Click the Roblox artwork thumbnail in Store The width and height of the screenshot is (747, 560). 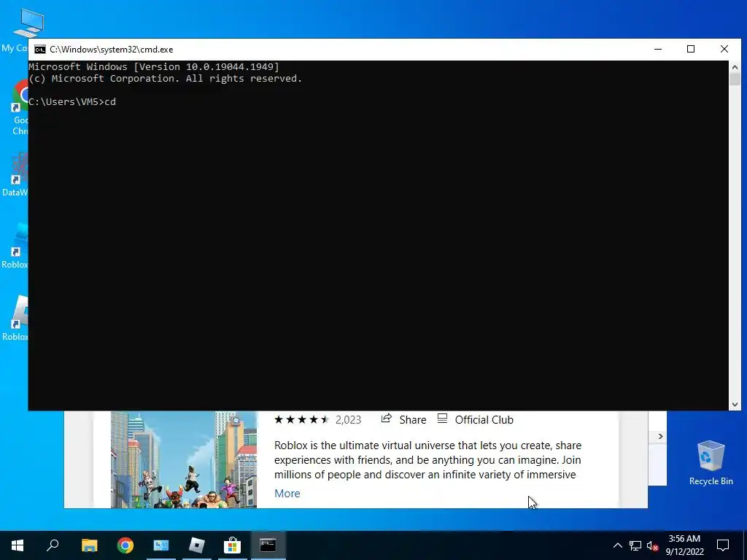pyautogui.click(x=184, y=459)
